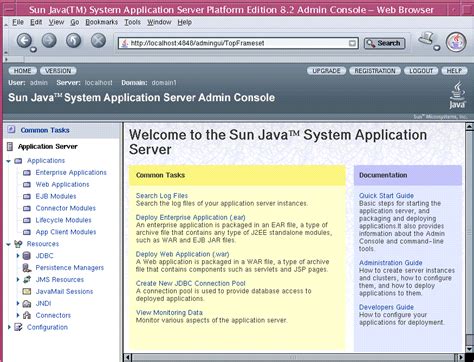Click the Search button beside URL bar
This screenshot has width=474, height=362.
click(384, 43)
